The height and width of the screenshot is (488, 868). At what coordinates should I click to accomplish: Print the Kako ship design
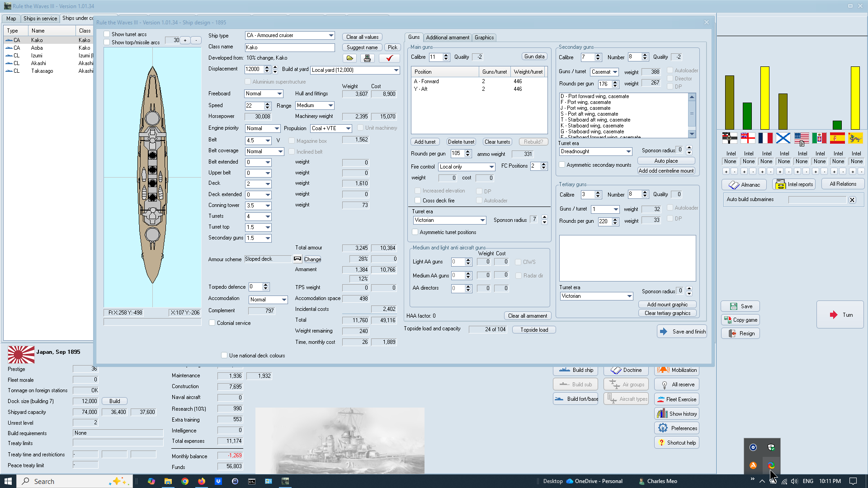pos(367,58)
